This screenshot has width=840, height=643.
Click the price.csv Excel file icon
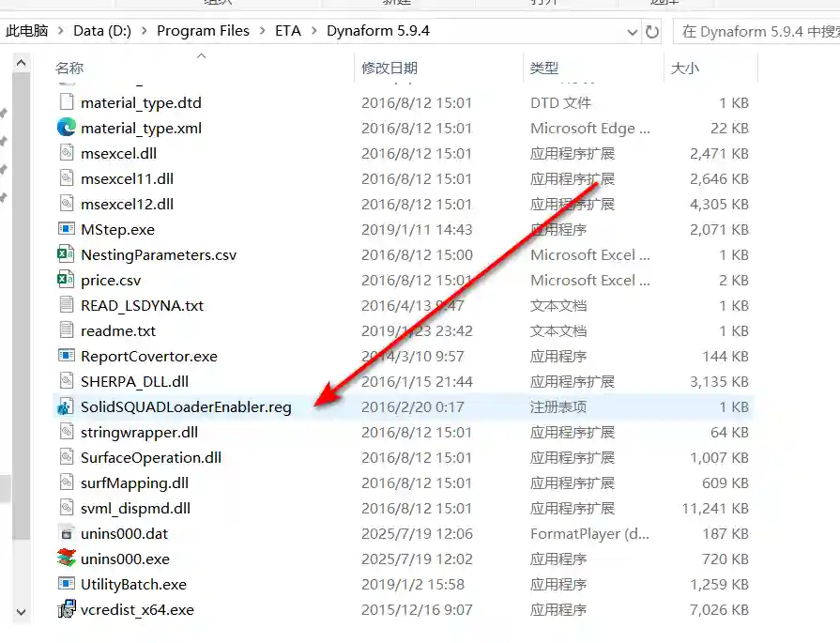tap(66, 280)
